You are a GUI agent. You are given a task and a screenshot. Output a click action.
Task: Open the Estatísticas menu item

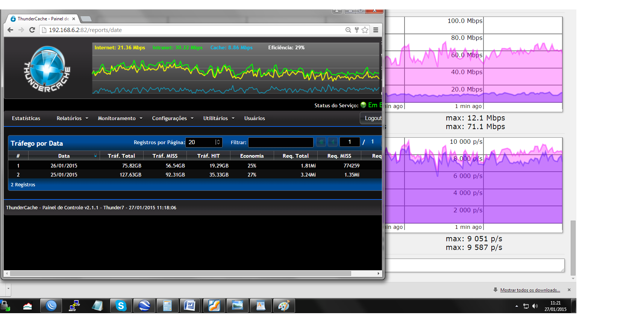pyautogui.click(x=26, y=118)
